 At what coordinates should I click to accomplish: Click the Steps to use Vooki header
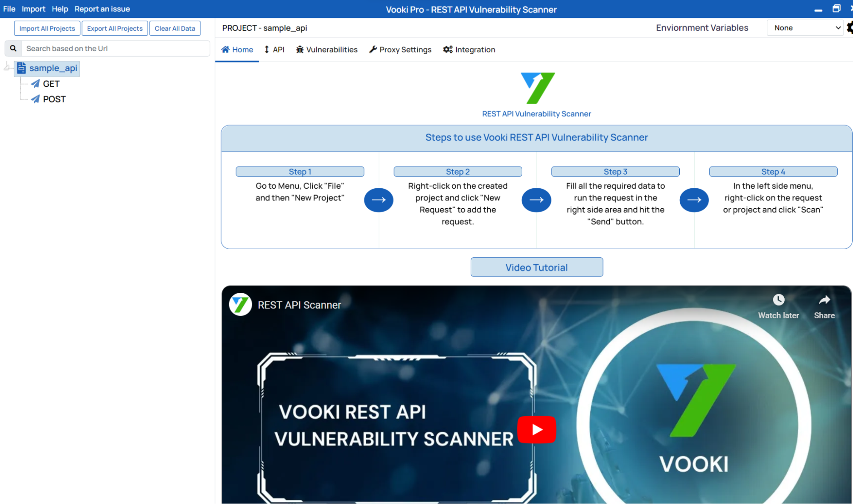(x=536, y=137)
